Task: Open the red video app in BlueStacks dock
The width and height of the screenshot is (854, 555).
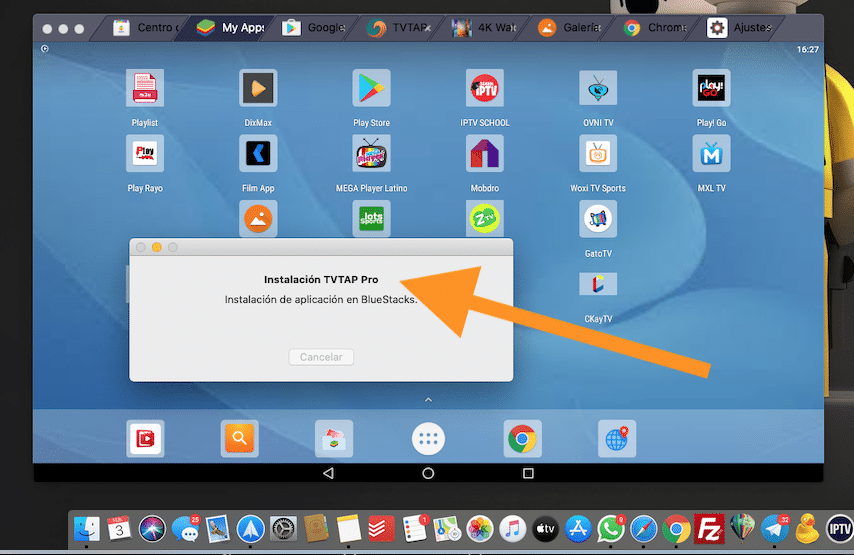Action: 145,438
